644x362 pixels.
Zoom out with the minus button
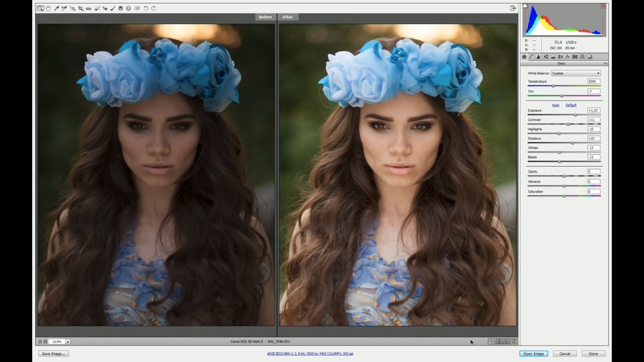(x=40, y=342)
